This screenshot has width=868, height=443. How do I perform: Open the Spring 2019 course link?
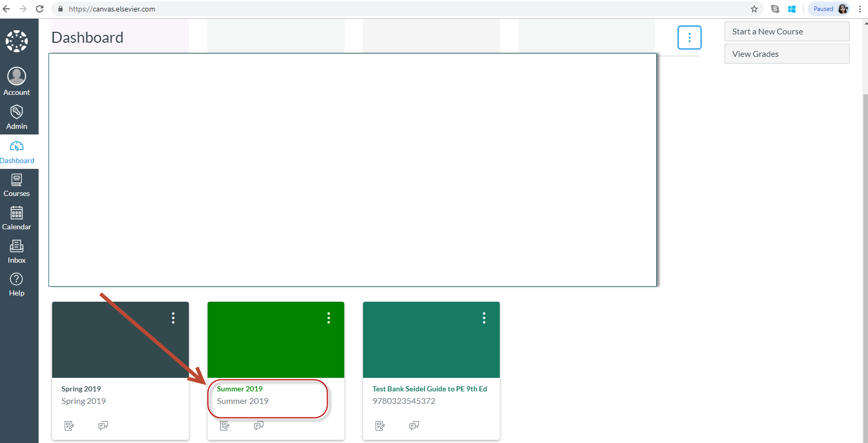click(81, 389)
